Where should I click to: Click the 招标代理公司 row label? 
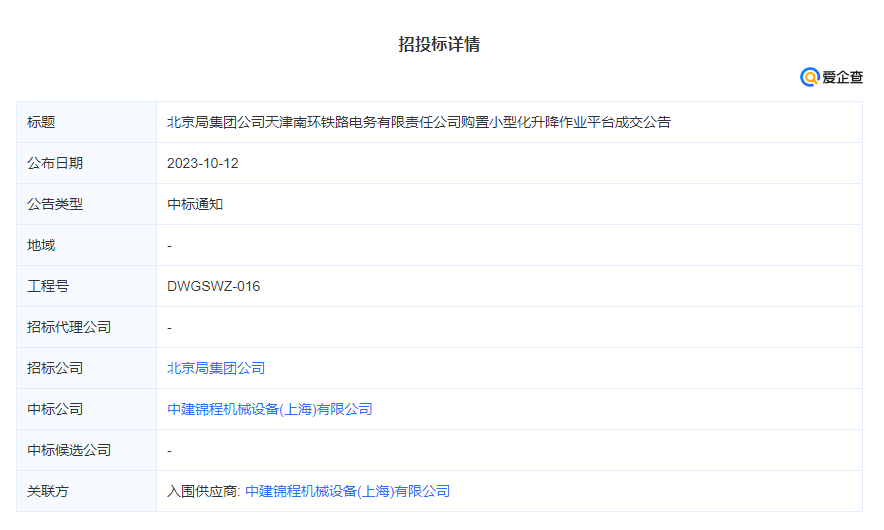[x=69, y=327]
